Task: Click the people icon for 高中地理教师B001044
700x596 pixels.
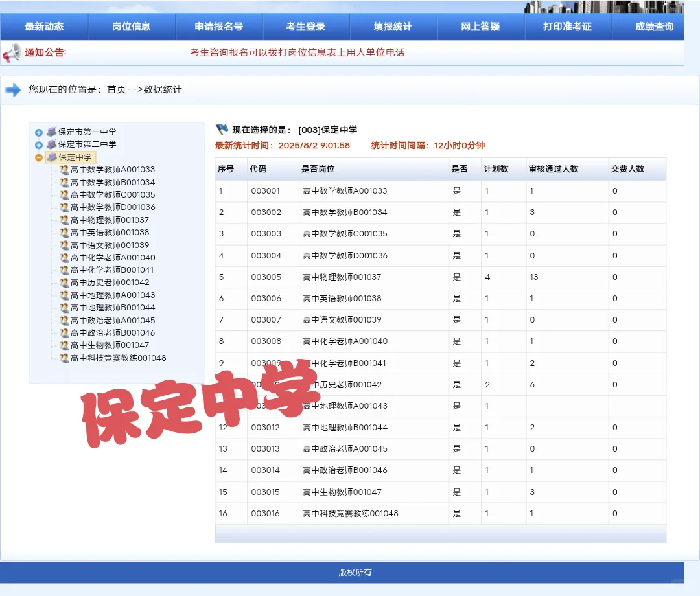Action: click(x=64, y=308)
